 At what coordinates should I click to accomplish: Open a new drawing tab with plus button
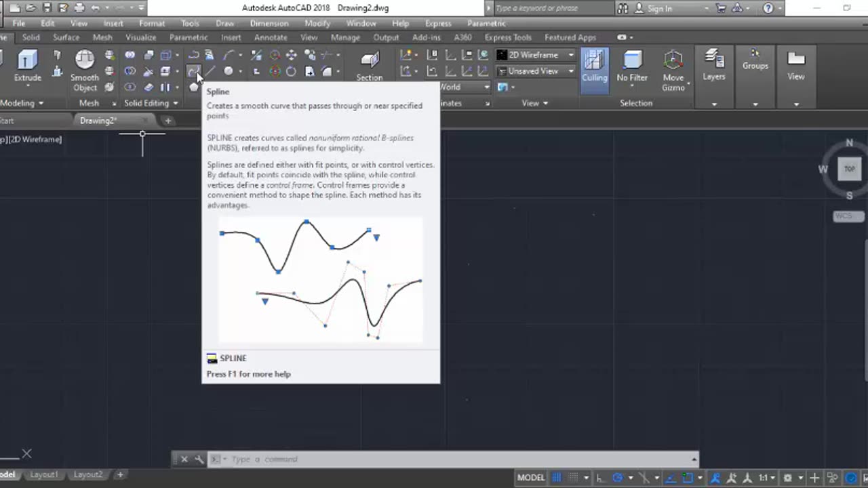[167, 121]
